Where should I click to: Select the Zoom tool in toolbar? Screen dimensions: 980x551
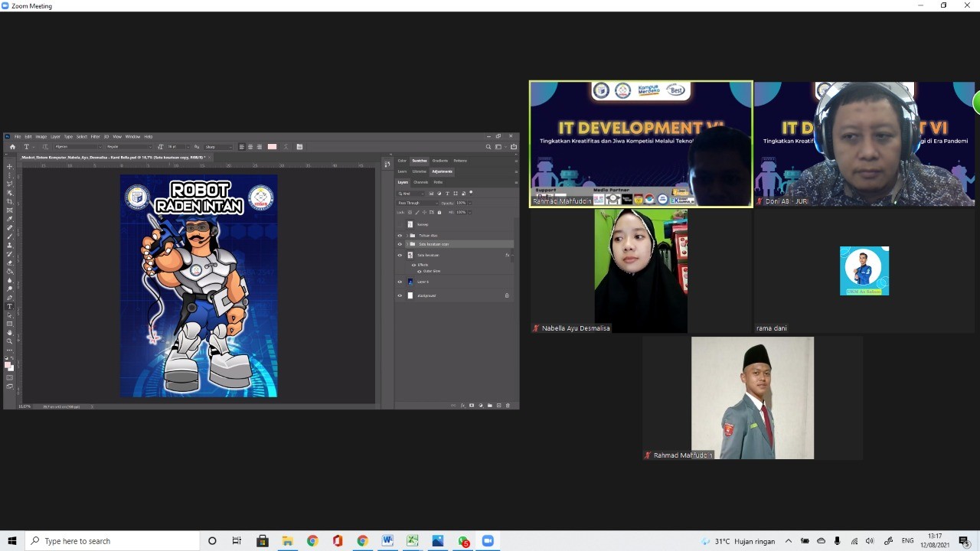click(x=10, y=341)
